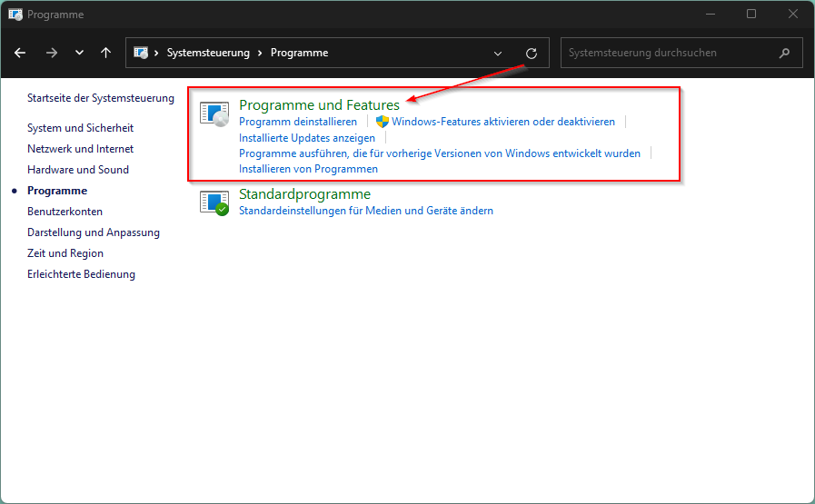Open Erleichterte Bedienung category
Image resolution: width=815 pixels, height=504 pixels.
pyautogui.click(x=81, y=274)
